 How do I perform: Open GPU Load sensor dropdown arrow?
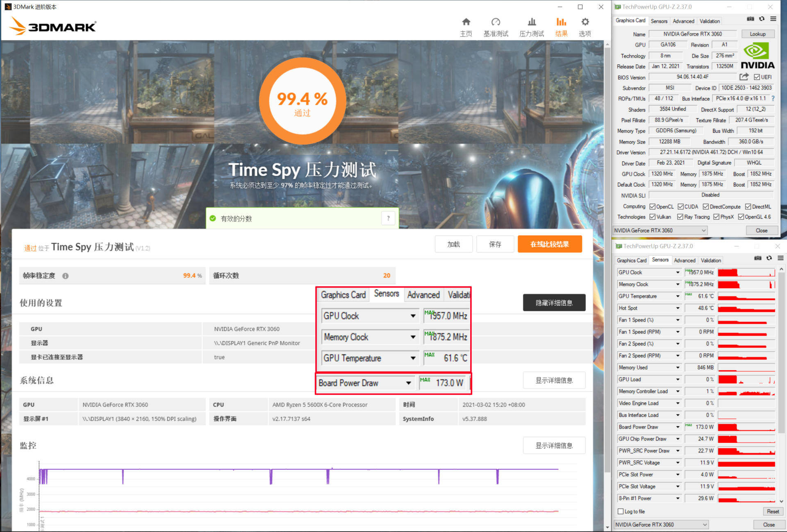pyautogui.click(x=678, y=379)
